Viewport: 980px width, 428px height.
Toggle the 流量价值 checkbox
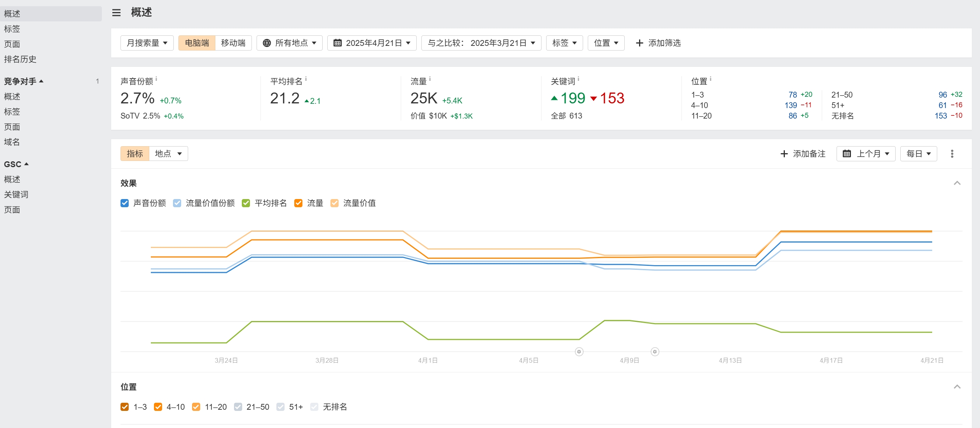334,203
